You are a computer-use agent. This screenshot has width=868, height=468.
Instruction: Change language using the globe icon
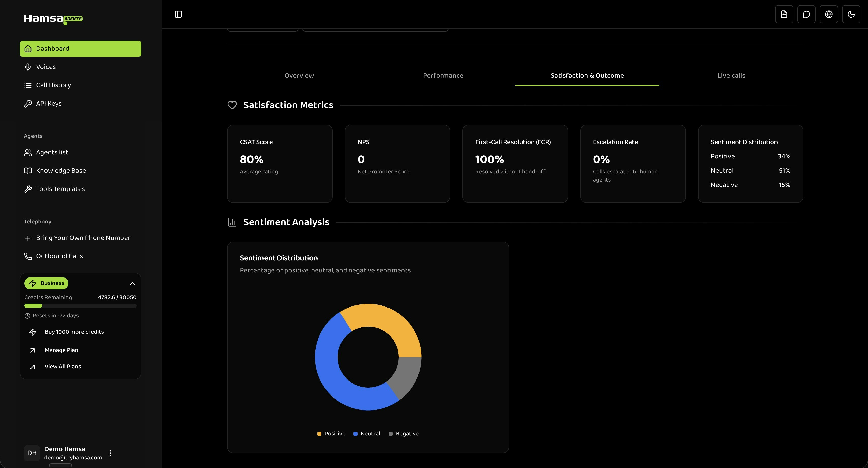click(x=829, y=14)
